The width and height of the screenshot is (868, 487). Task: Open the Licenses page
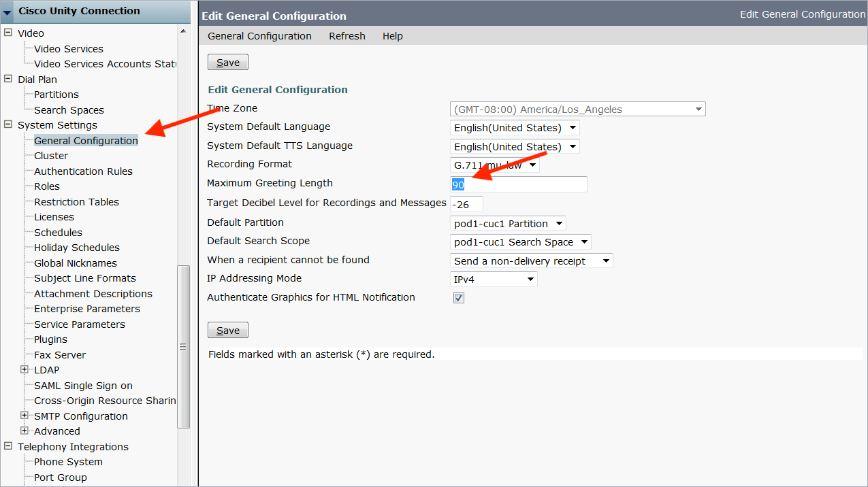pos(54,217)
